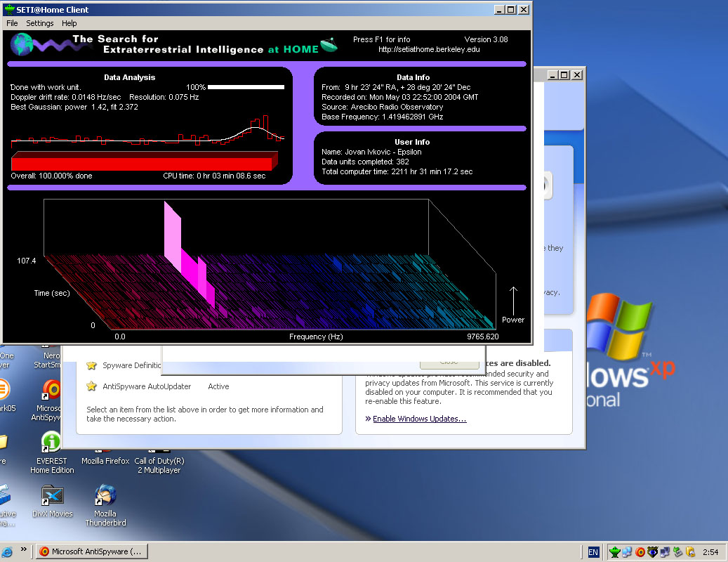Click yellow drive tray icon
Screen dimensions: 728x562
click(x=690, y=551)
